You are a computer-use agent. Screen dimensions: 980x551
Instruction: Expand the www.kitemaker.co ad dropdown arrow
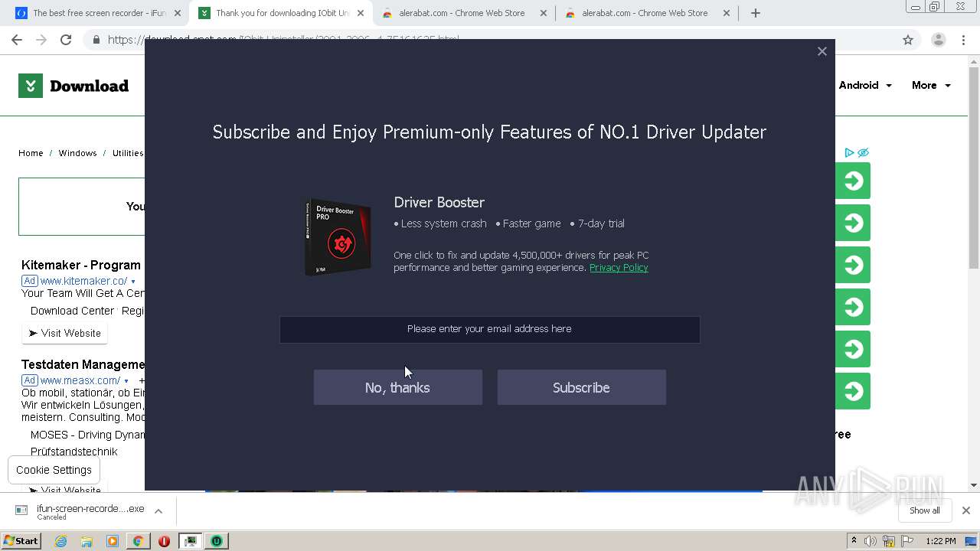[x=133, y=282]
